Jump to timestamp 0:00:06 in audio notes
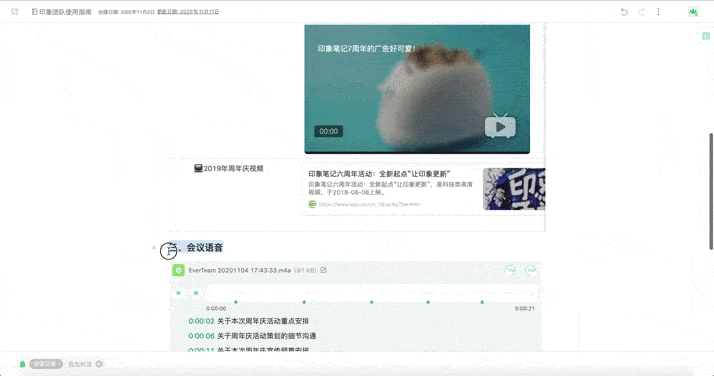 point(201,336)
